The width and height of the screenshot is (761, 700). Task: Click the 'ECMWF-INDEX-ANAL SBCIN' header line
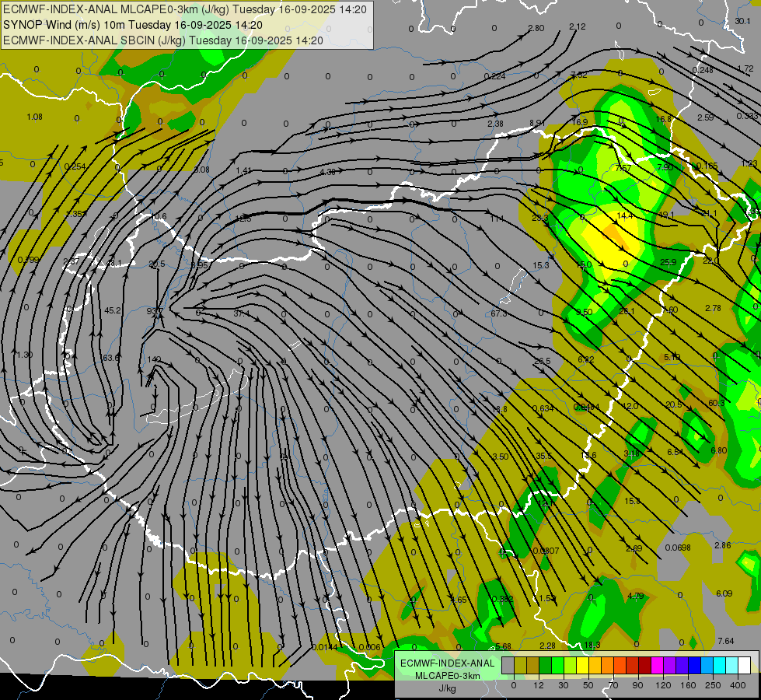[163, 40]
